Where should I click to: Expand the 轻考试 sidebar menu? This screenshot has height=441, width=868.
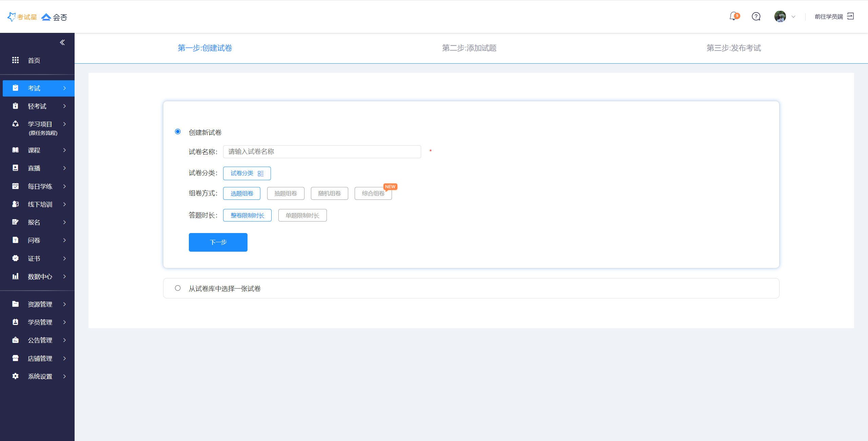[x=37, y=106]
